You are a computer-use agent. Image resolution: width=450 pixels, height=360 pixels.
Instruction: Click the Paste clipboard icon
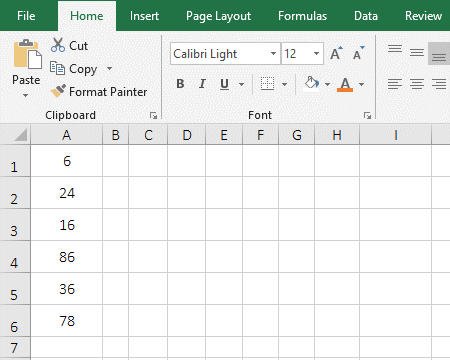[27, 54]
